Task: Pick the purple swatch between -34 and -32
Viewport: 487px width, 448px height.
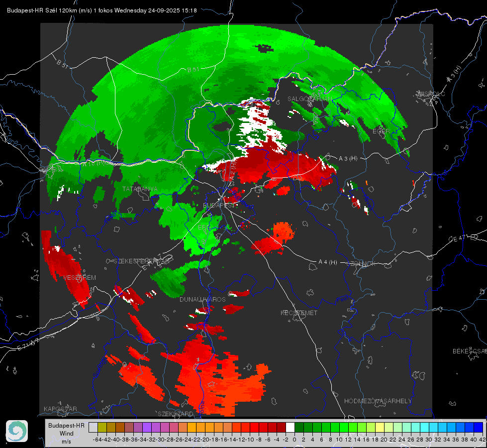Action: tap(147, 427)
